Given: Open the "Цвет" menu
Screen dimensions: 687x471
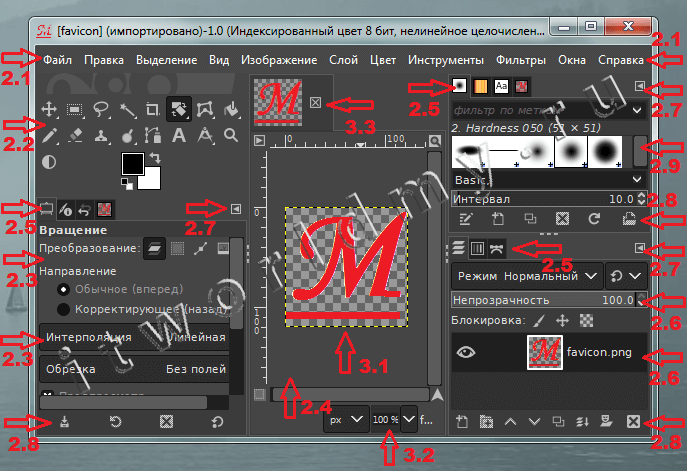Looking at the screenshot, I should coord(383,60).
